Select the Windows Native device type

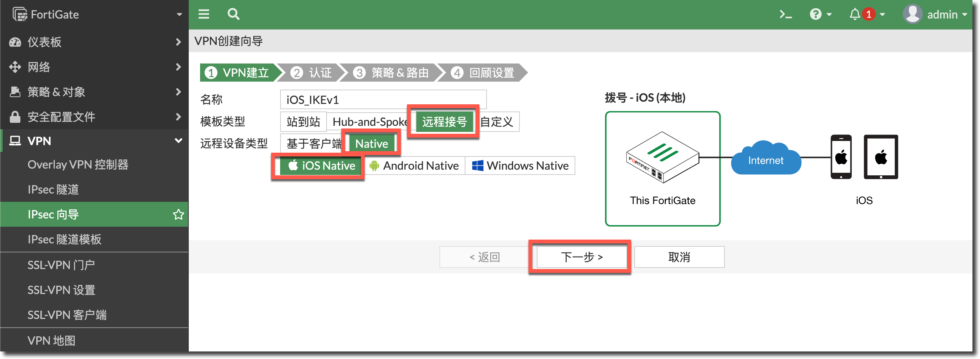pyautogui.click(x=520, y=166)
